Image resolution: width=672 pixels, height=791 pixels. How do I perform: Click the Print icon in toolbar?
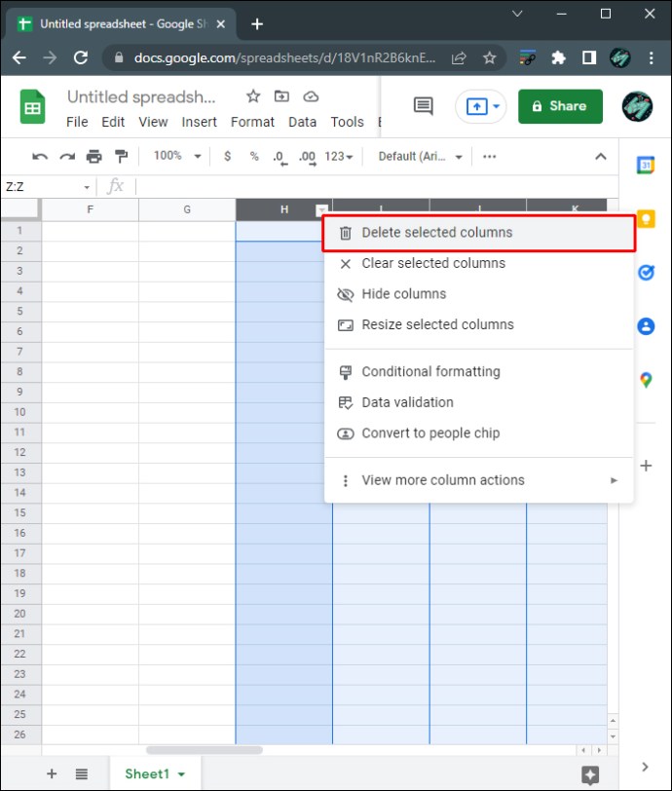[x=93, y=156]
